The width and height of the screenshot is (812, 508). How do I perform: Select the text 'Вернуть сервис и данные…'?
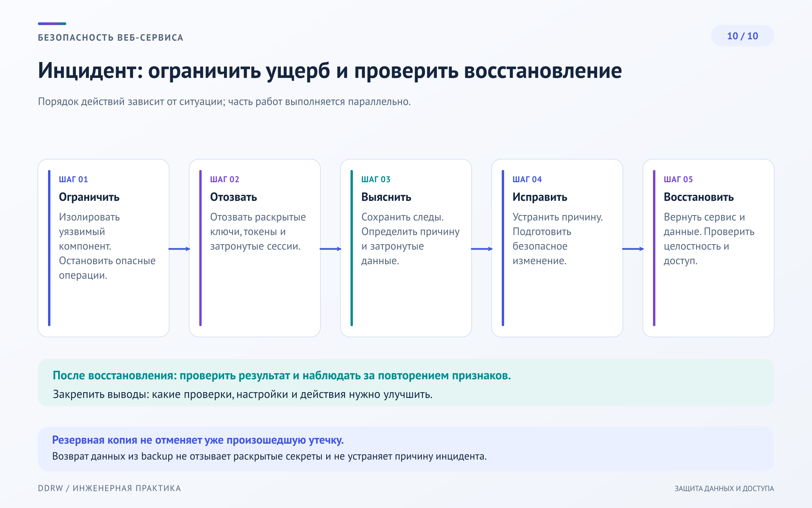coord(709,239)
